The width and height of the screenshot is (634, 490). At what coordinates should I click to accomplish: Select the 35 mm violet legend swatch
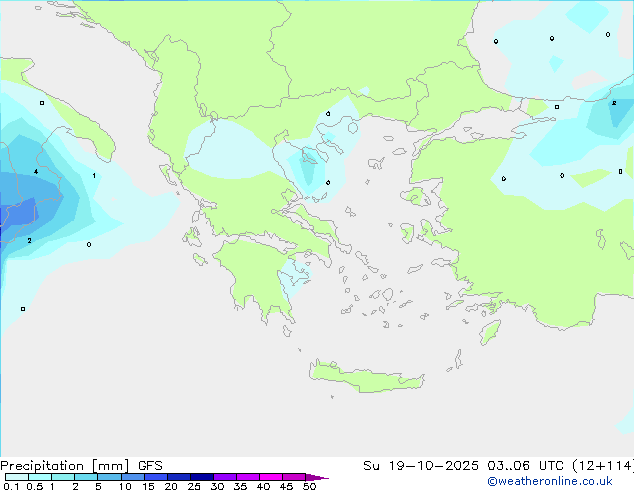[x=248, y=477]
